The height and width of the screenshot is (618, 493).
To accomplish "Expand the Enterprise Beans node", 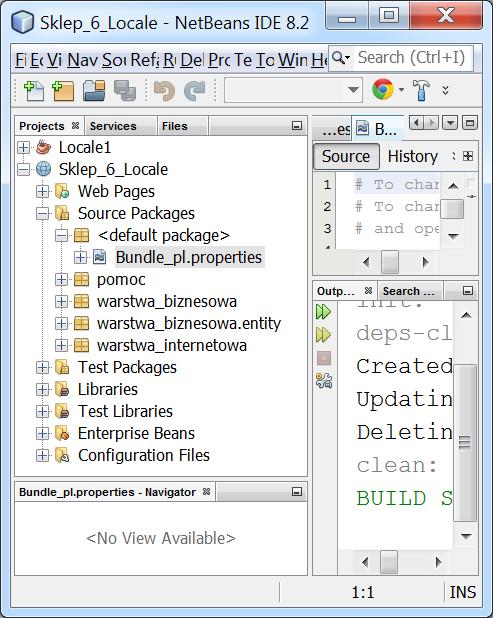I will coord(42,434).
